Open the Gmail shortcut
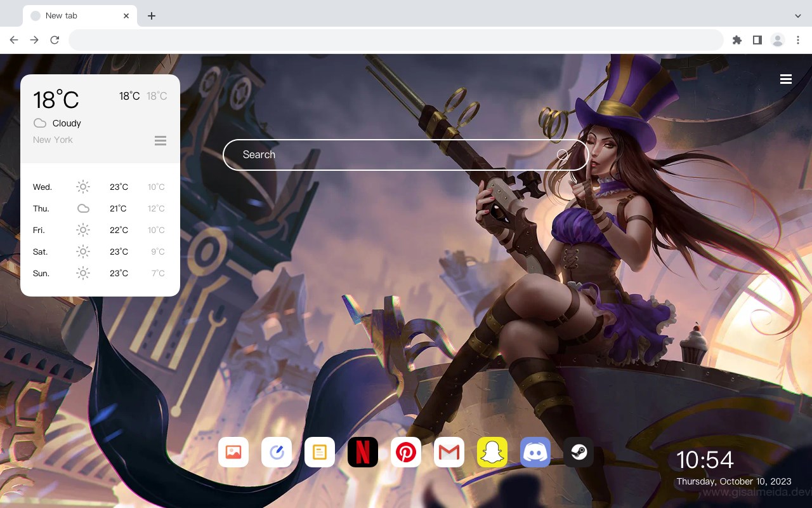Viewport: 812px width, 508px height. pos(449,452)
